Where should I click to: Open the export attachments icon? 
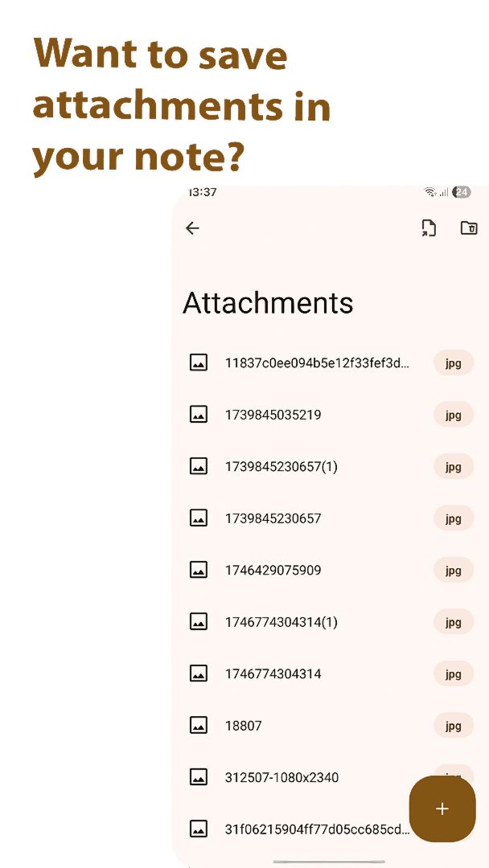[x=428, y=228]
